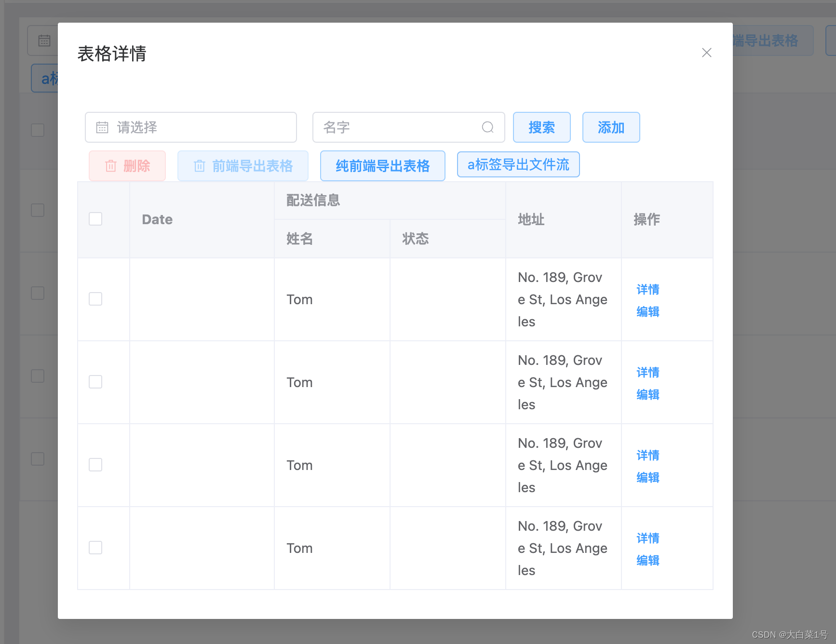Click the trash icon on the 删除 button
836x644 pixels.
111,166
